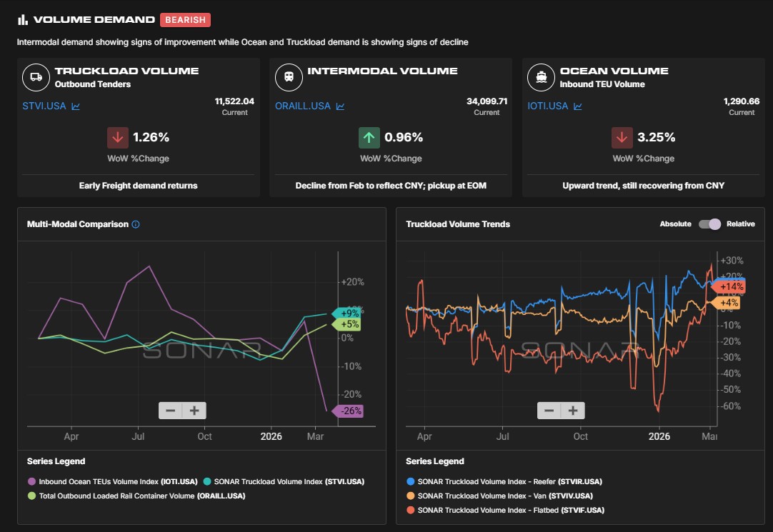Toggle the Absolute/Relative switch

pos(709,224)
